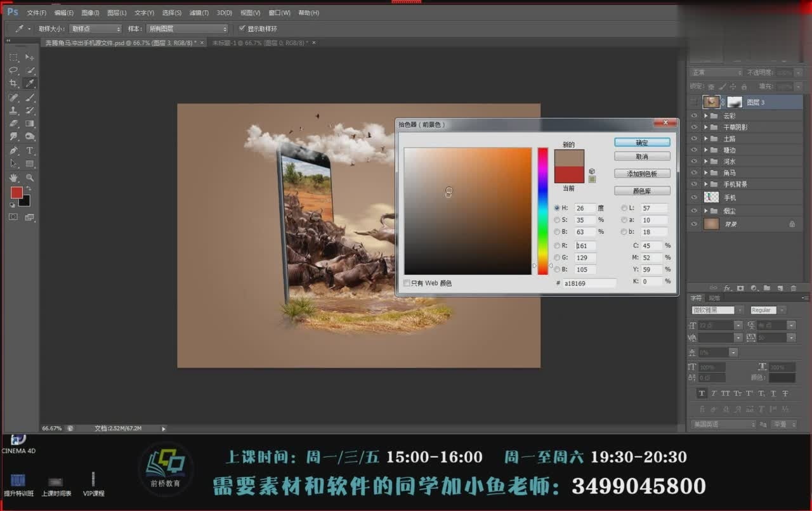This screenshot has width=812, height=511.
Task: Select the Clone Stamp tool
Action: [13, 110]
